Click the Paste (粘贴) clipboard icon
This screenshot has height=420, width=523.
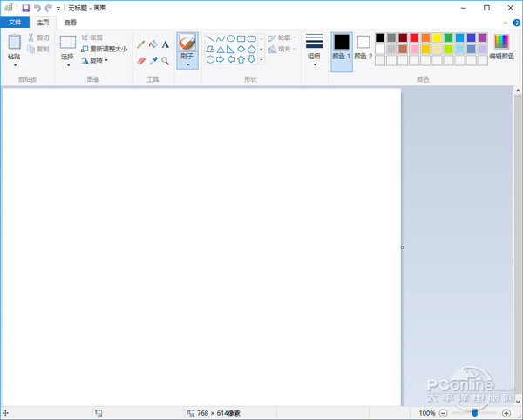point(14,42)
